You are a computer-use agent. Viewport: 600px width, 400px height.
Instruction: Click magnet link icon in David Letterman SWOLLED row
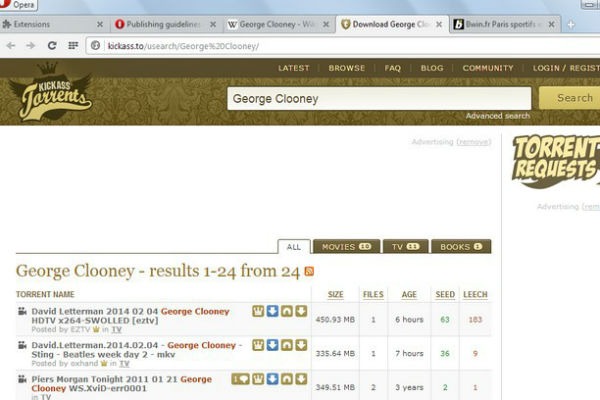click(x=287, y=311)
